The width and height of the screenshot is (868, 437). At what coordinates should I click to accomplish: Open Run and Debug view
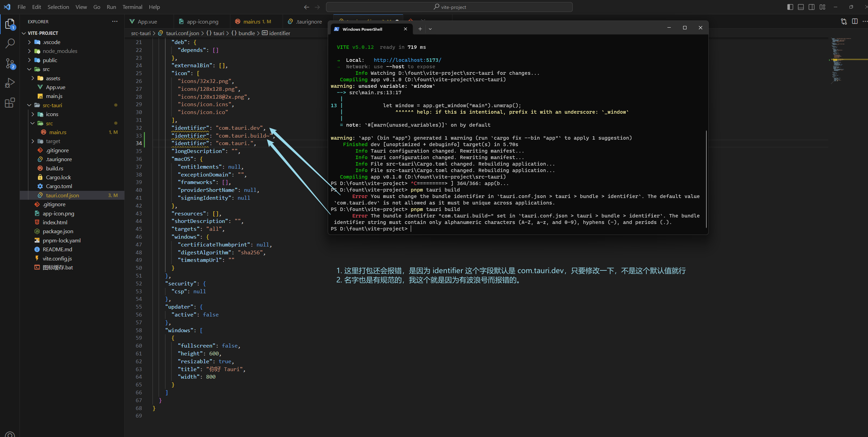point(10,83)
